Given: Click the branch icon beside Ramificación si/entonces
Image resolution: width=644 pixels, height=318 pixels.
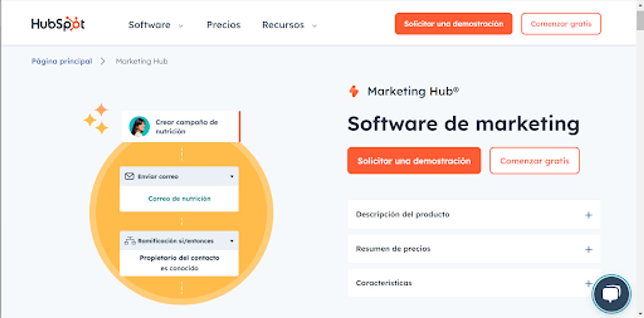Looking at the screenshot, I should (x=130, y=241).
